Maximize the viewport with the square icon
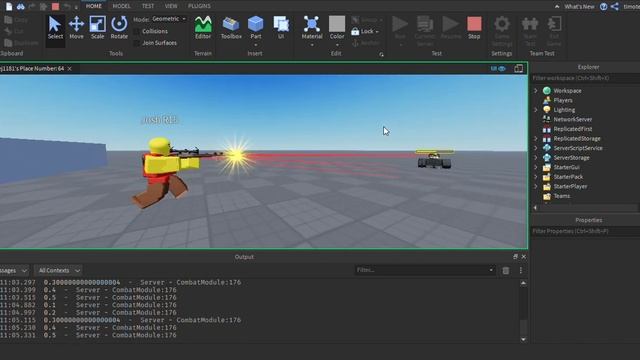The image size is (640, 360). pos(518,69)
